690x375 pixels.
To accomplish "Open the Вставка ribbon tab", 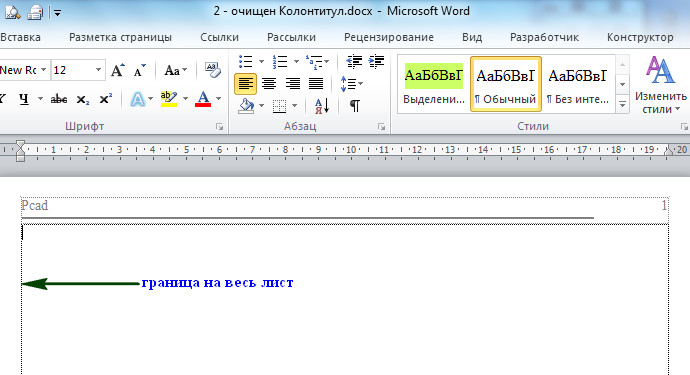I will click(20, 37).
